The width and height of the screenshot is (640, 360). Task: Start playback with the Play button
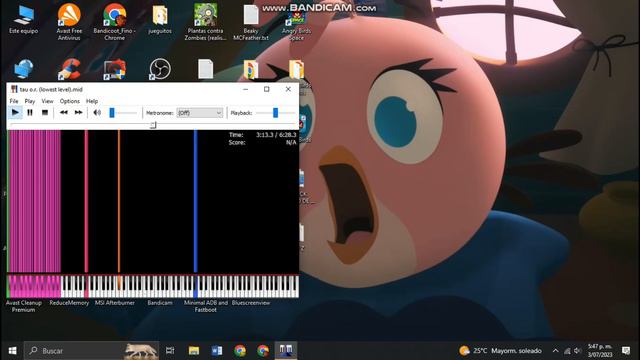point(15,113)
